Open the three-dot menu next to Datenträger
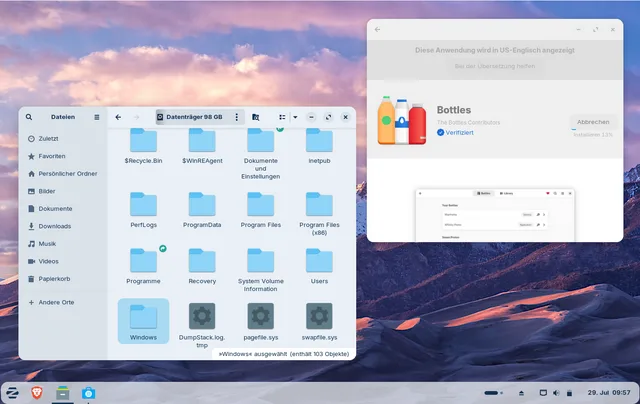 tap(236, 117)
